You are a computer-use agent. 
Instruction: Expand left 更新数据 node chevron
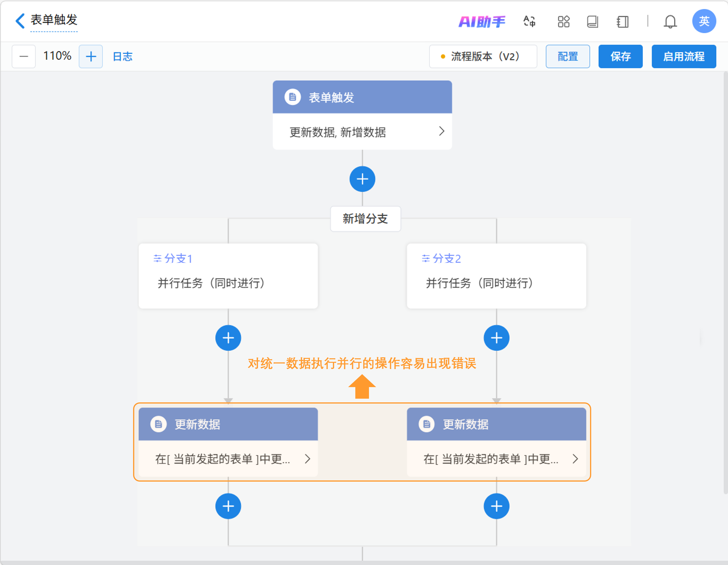pos(307,459)
